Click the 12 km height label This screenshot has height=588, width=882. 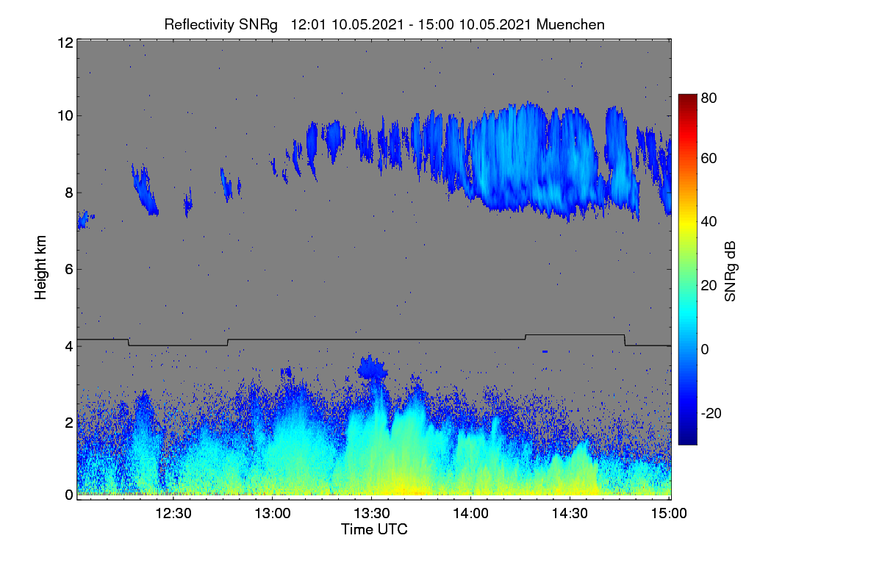64,43
